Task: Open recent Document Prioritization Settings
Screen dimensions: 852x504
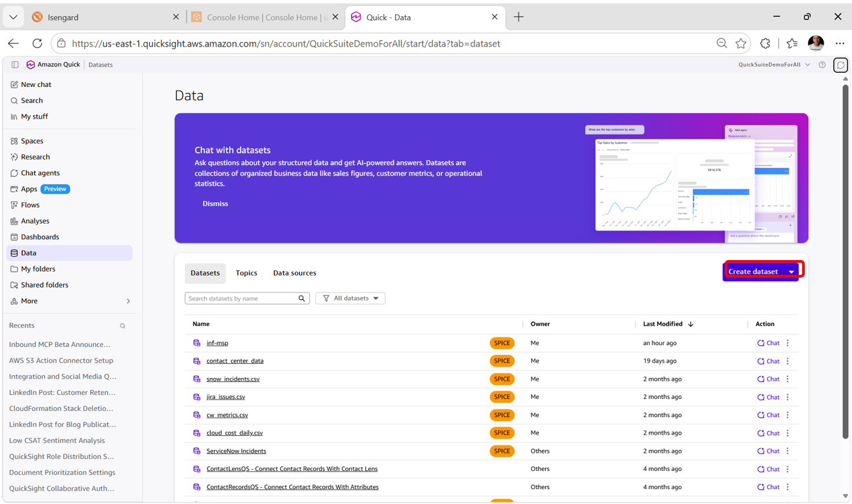Action: coord(62,472)
